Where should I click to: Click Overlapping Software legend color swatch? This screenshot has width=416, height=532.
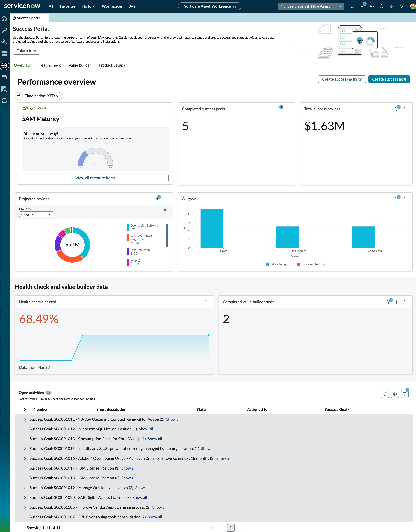pyautogui.click(x=128, y=227)
